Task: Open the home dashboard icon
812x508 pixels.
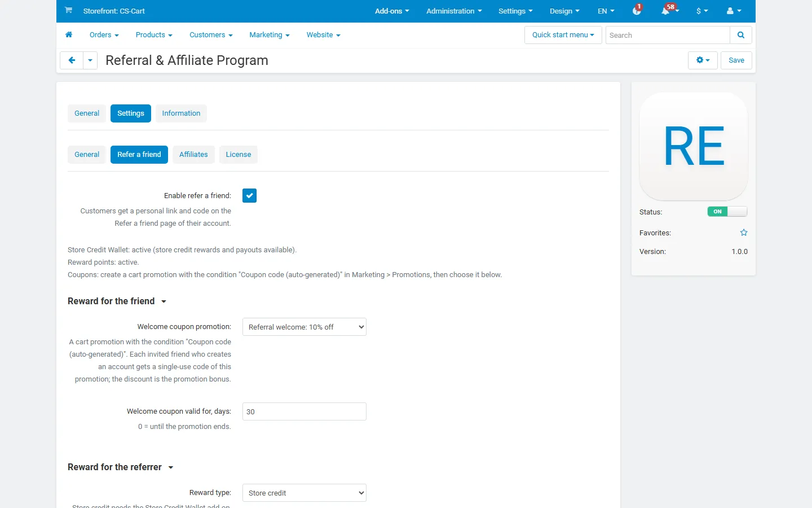Action: (x=69, y=35)
